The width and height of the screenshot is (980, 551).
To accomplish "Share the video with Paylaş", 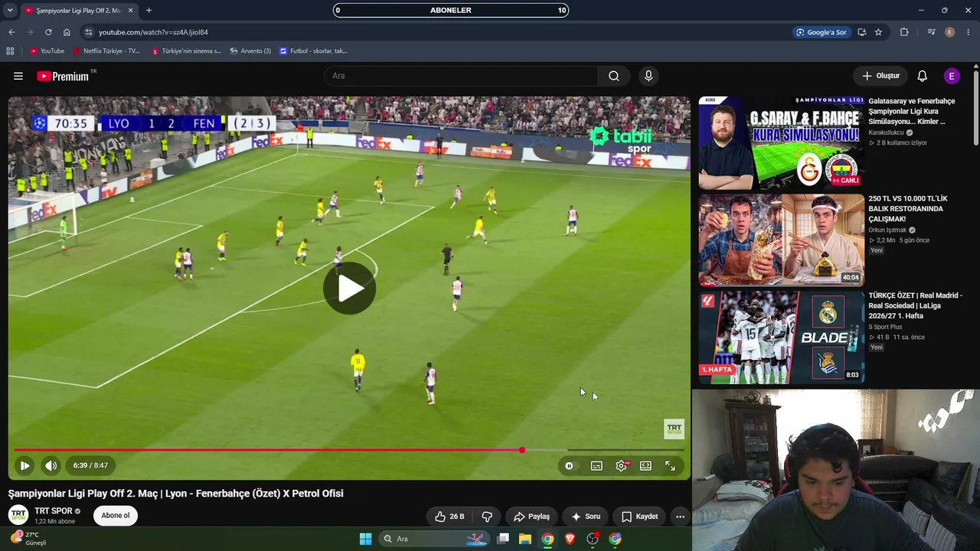I will click(531, 517).
